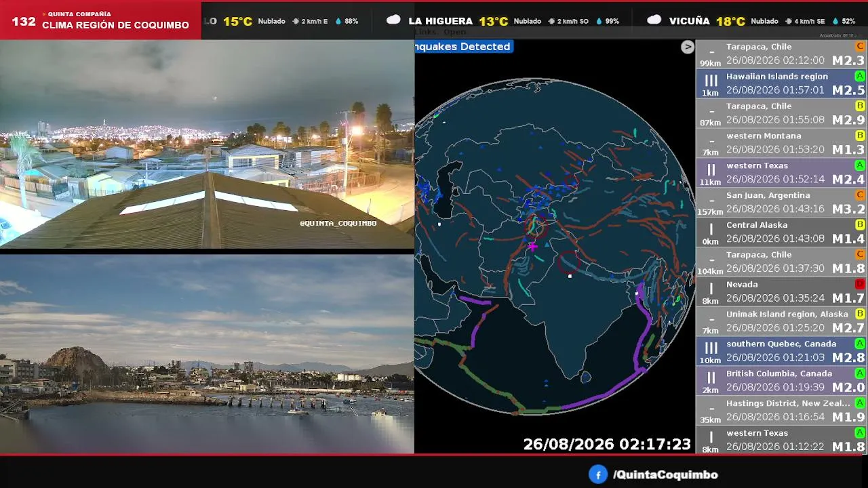Click the yellow B badge on Central Alaska row
868x488 pixels.
(x=860, y=224)
